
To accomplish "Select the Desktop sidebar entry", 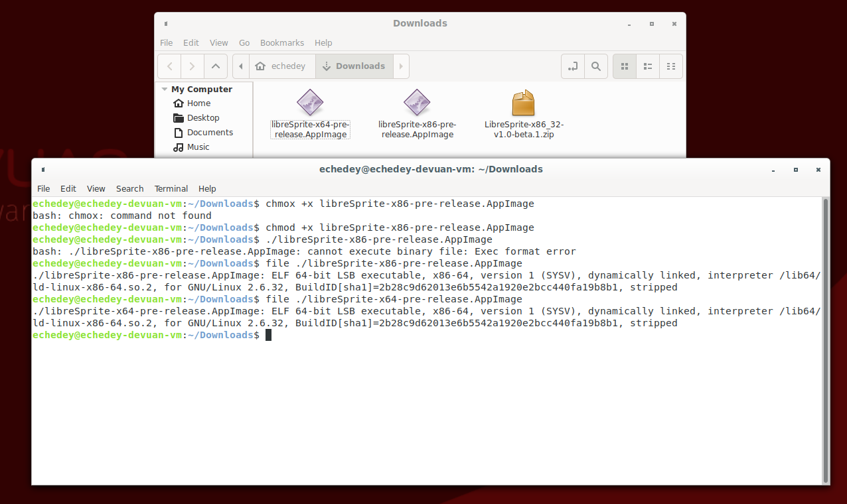I will 202,117.
